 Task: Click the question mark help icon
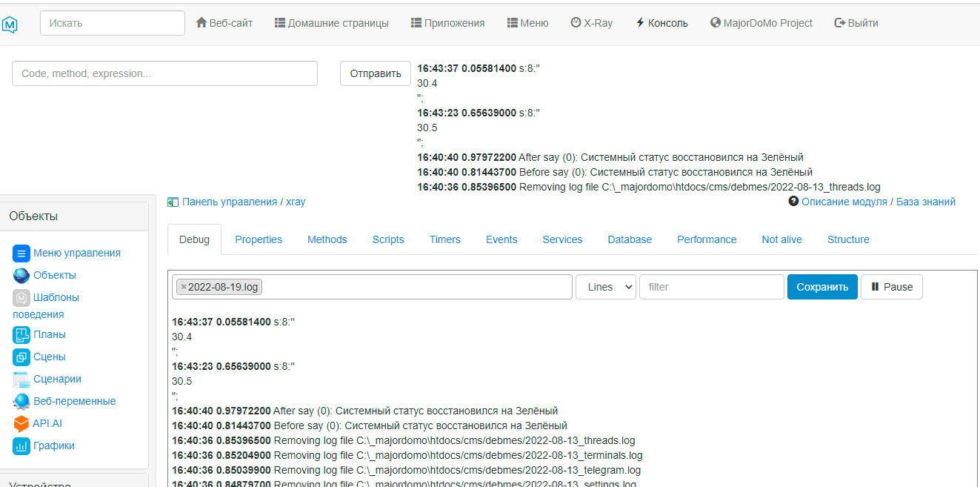(x=793, y=201)
